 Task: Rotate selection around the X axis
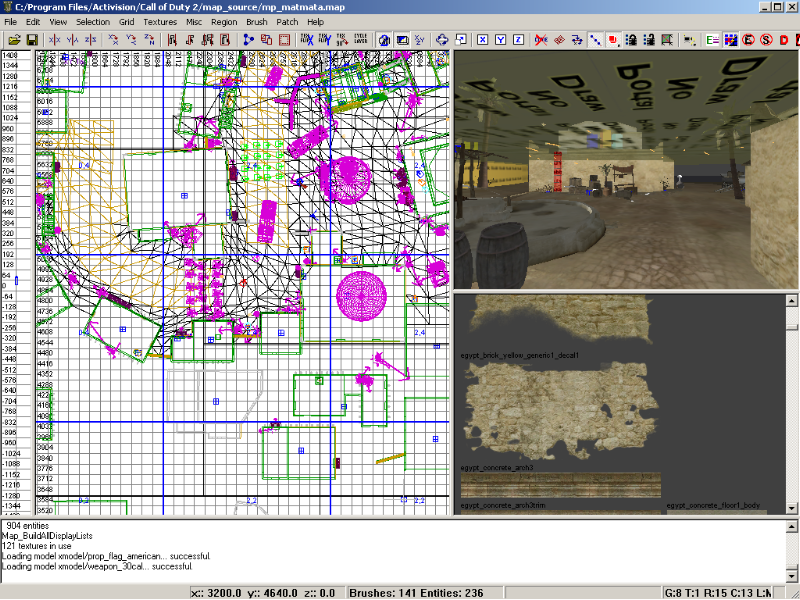tap(114, 40)
